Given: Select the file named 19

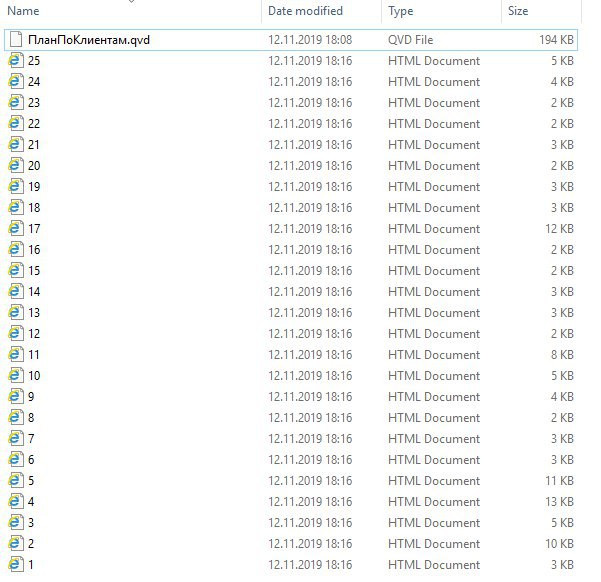Looking at the screenshot, I should [x=34, y=186].
